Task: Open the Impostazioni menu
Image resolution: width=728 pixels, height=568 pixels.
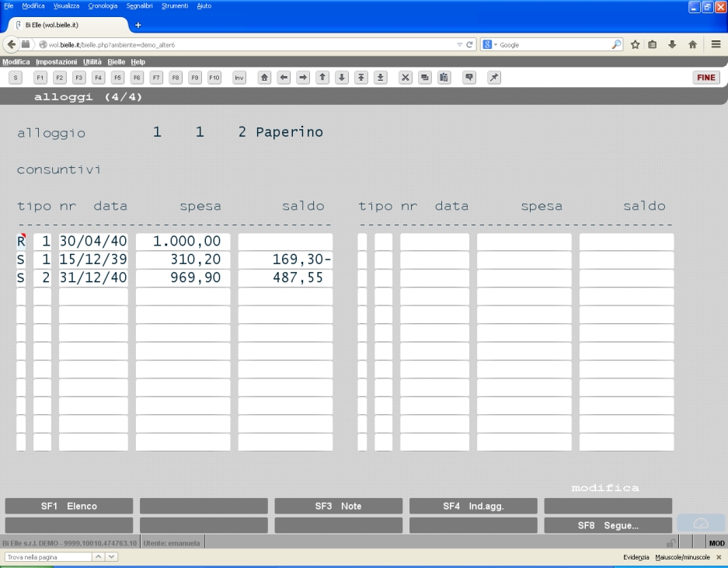Action: [56, 61]
